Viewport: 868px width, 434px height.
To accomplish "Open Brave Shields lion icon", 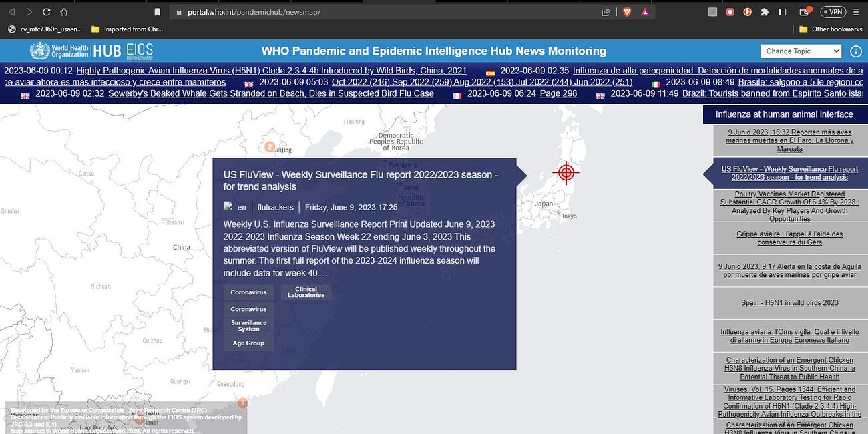I will click(x=627, y=12).
